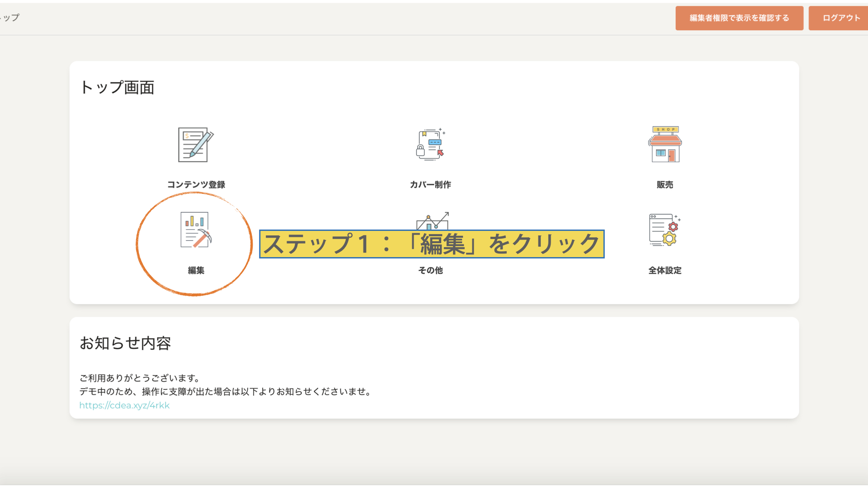
Task: Open the https://cdea.xyz/4rkk link
Action: point(124,405)
